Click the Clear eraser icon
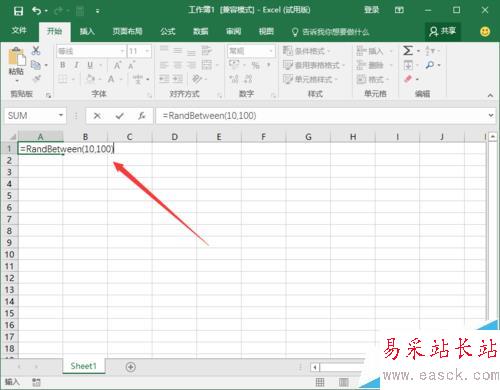This screenshot has width=500, height=390. click(408, 79)
